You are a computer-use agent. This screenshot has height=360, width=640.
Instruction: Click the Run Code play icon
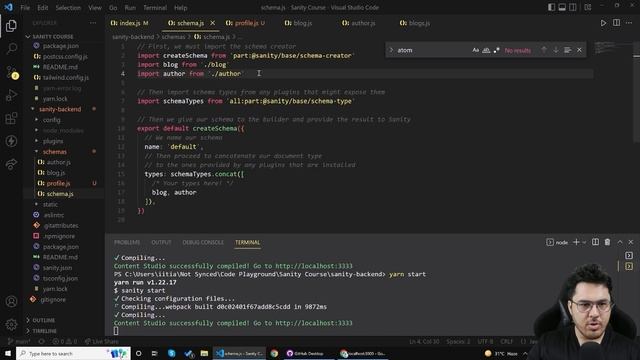pyautogui.click(x=603, y=23)
